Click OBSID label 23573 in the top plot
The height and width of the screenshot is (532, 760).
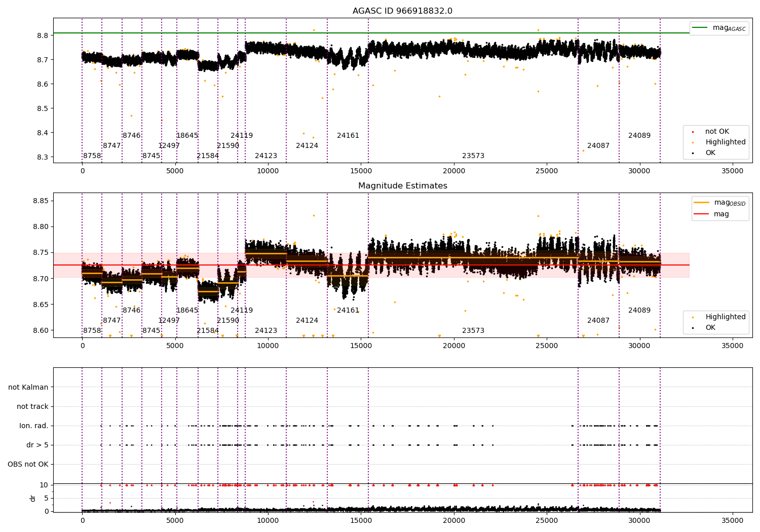pyautogui.click(x=473, y=156)
